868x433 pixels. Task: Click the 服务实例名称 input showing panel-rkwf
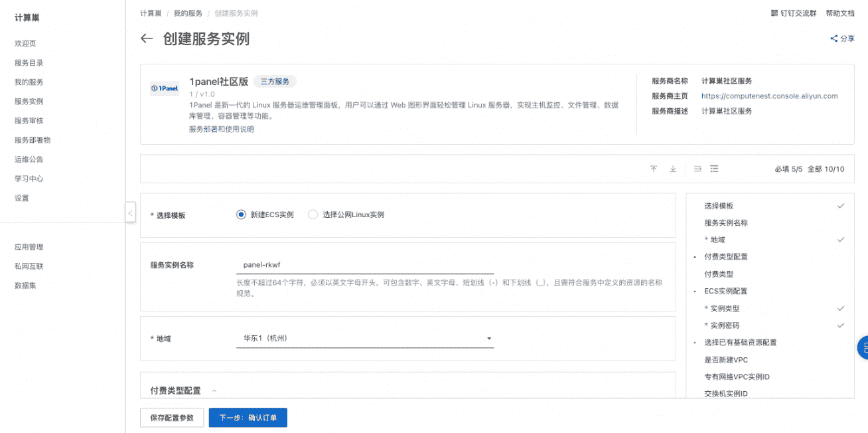[365, 264]
